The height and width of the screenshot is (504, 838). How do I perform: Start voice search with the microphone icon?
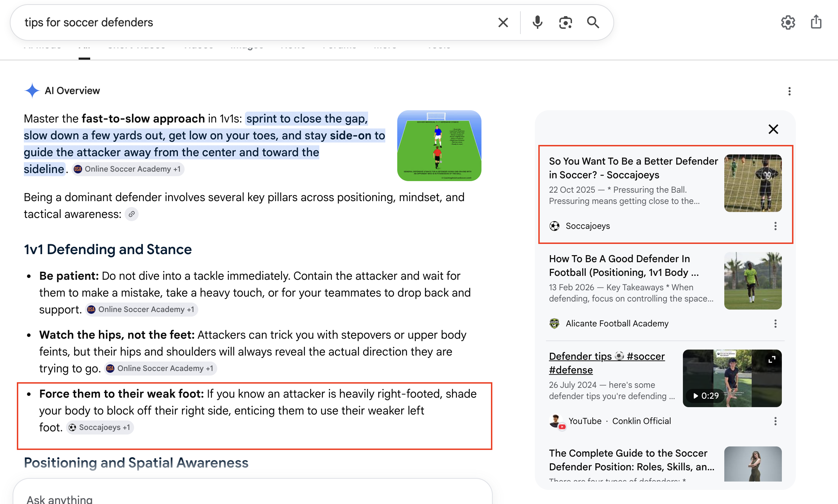(537, 22)
